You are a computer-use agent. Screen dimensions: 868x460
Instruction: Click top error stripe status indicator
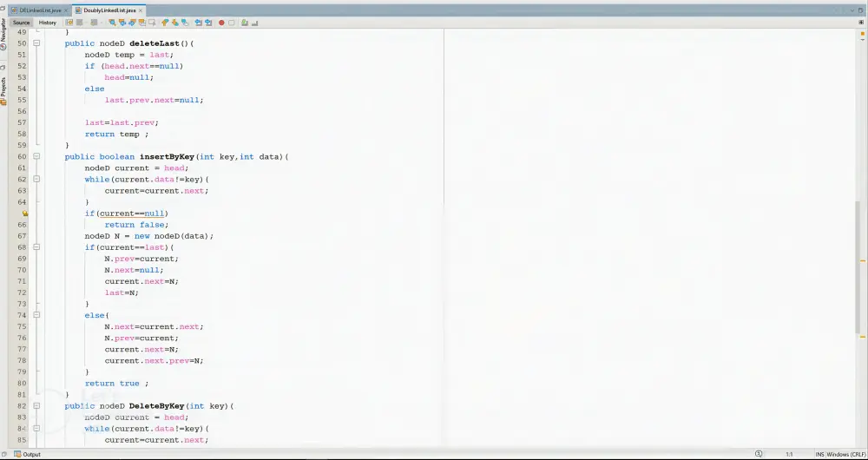tap(863, 33)
